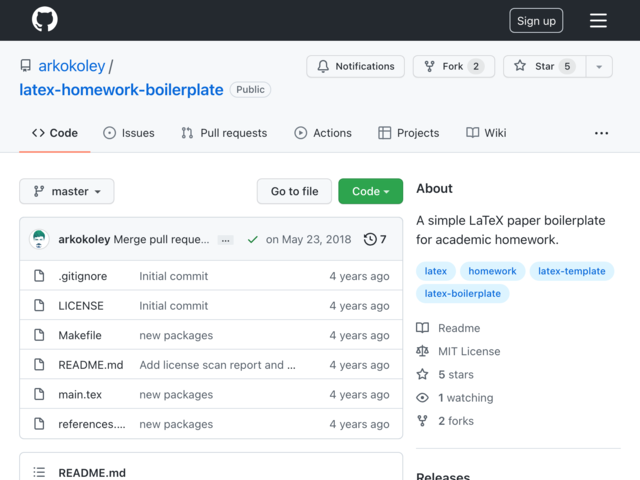This screenshot has width=640, height=480.
Task: Open the new packages commit for references
Action: pyautogui.click(x=176, y=424)
